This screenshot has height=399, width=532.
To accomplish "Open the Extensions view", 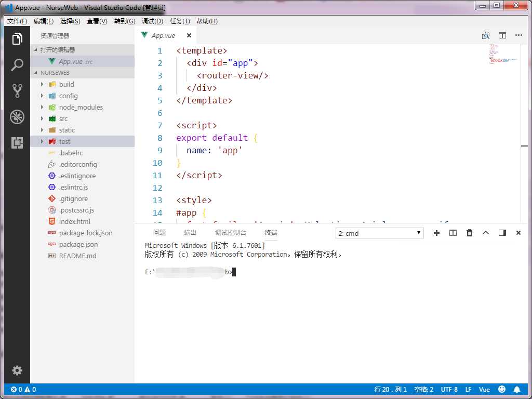I will coord(17,143).
